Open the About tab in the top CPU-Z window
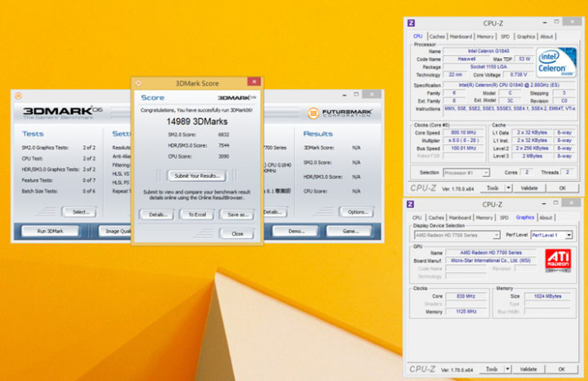This screenshot has height=381, width=588. point(546,37)
